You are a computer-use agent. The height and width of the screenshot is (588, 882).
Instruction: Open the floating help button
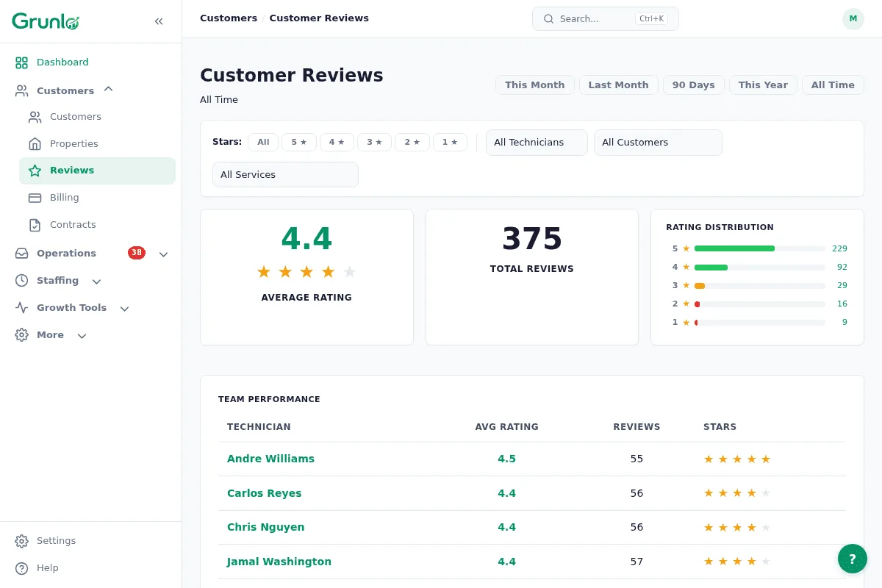click(x=853, y=559)
